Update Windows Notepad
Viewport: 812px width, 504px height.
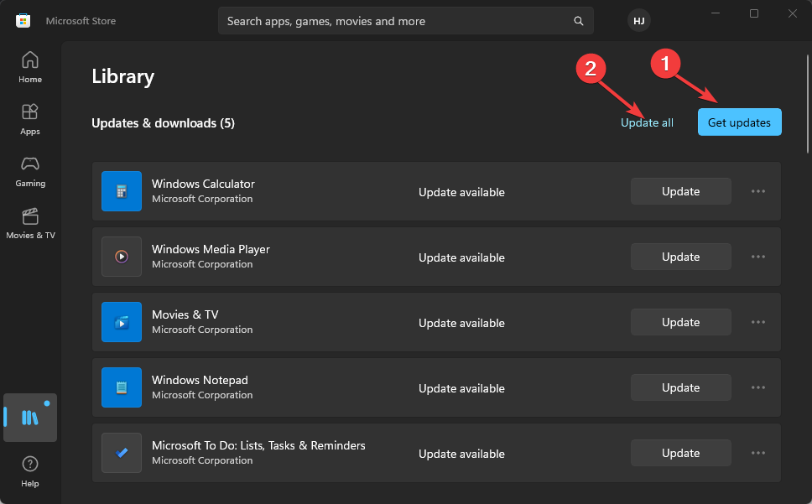(x=681, y=387)
